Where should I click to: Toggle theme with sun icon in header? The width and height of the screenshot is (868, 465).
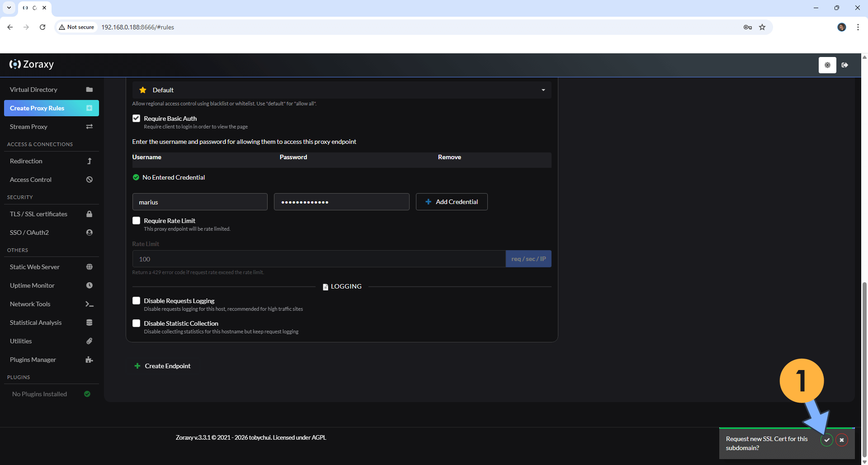pos(827,65)
